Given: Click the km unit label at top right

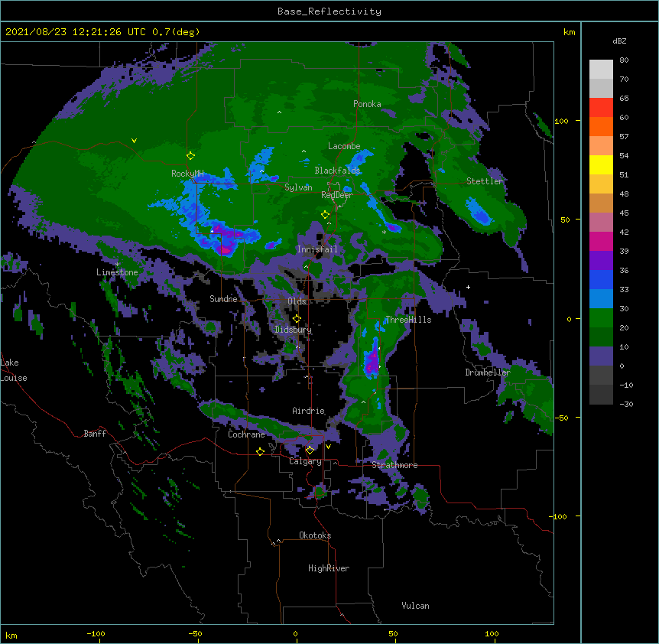Looking at the screenshot, I should click(x=569, y=32).
